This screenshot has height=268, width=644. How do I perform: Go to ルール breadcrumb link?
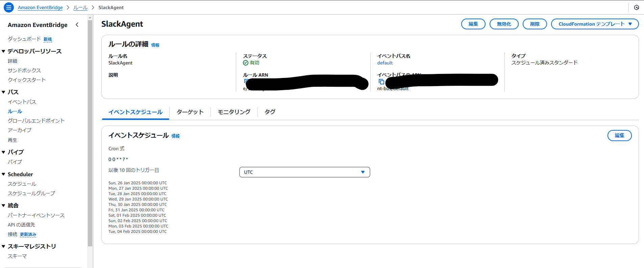tap(80, 7)
